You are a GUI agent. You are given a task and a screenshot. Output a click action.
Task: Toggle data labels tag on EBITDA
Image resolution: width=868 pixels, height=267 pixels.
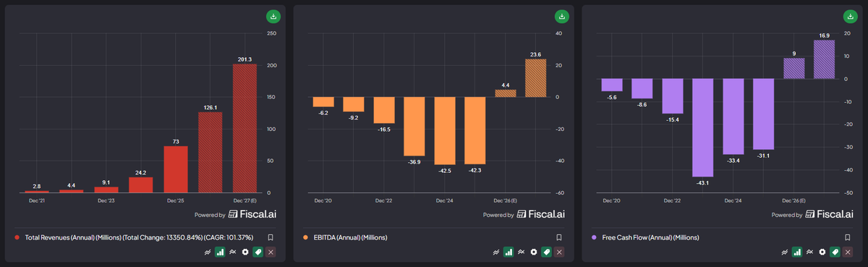[547, 252]
